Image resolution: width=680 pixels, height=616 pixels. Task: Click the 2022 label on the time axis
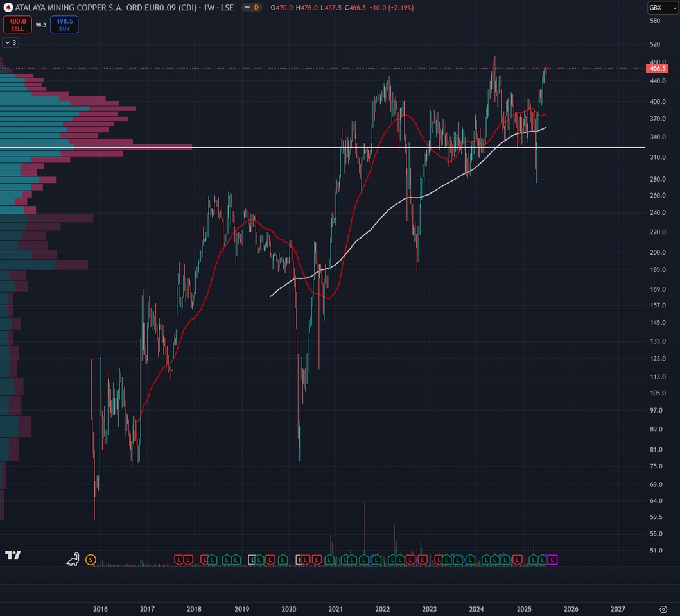coord(383,609)
